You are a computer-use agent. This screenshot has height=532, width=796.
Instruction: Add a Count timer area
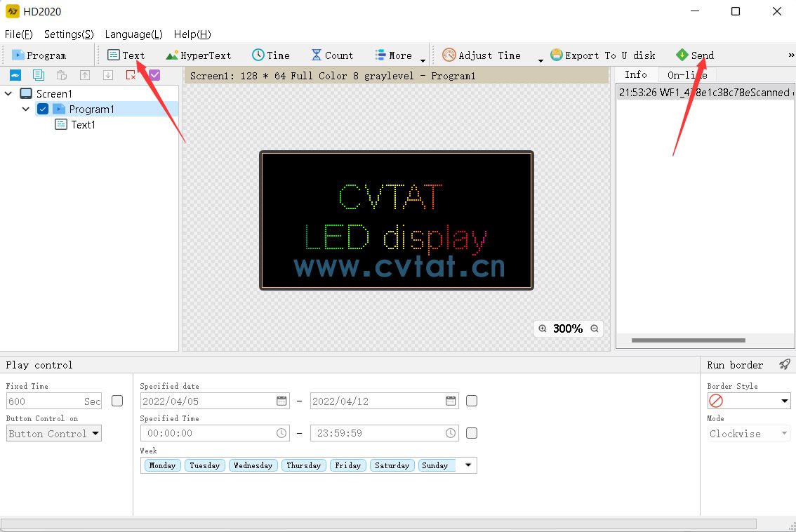click(x=332, y=55)
